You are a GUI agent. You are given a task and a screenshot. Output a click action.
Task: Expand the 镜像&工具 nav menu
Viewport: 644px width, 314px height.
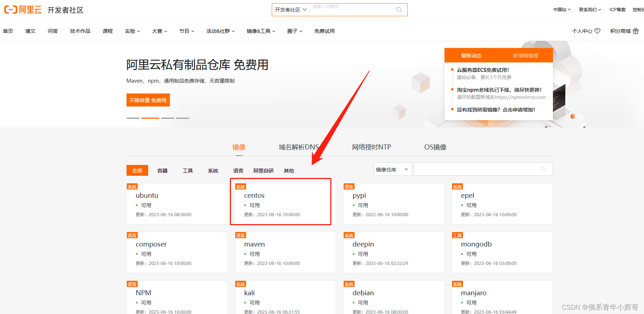(x=261, y=31)
